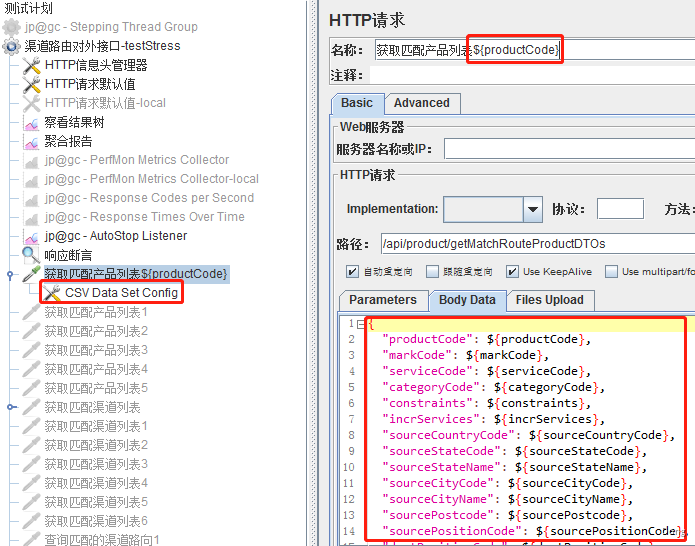Click the AutoStop Listener icon in tree

(x=31, y=236)
